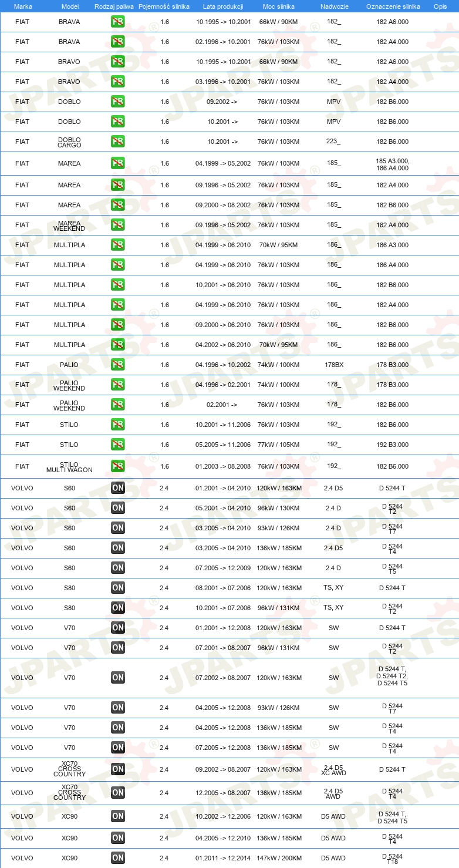
Task: Click the Marka column header
Action: [x=23, y=6]
